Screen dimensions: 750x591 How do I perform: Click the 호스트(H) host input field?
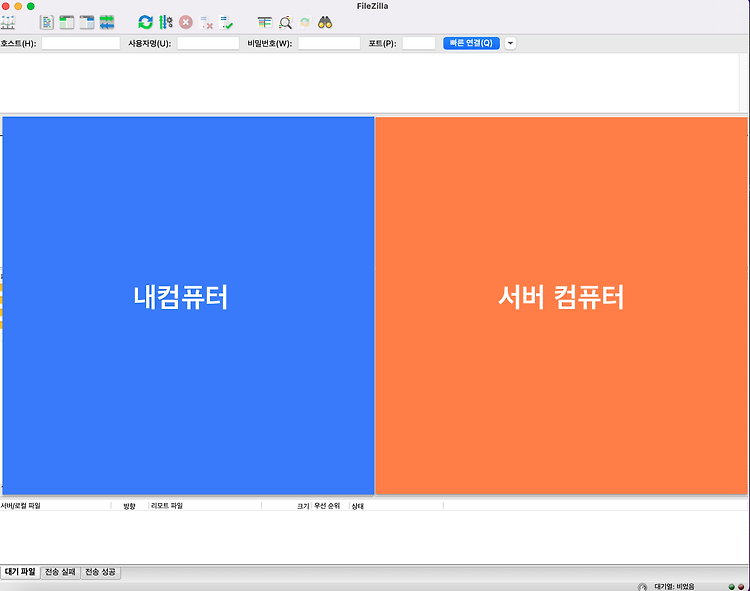(80, 44)
